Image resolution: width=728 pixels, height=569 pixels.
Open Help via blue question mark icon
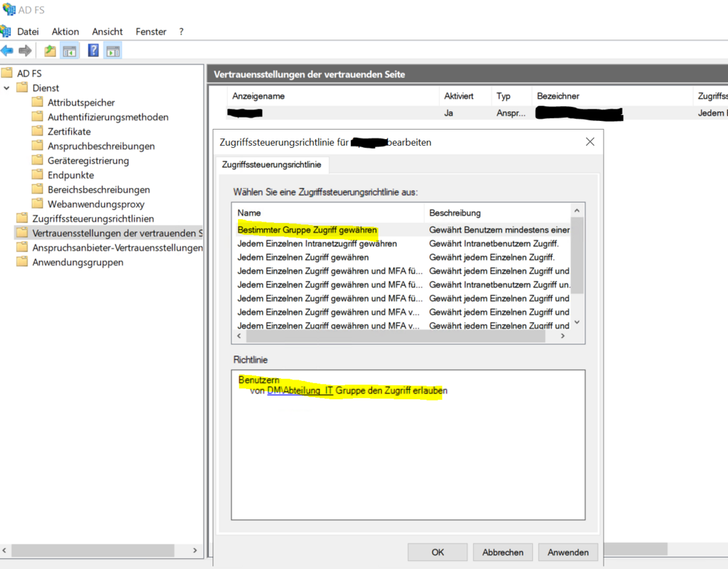tap(93, 50)
